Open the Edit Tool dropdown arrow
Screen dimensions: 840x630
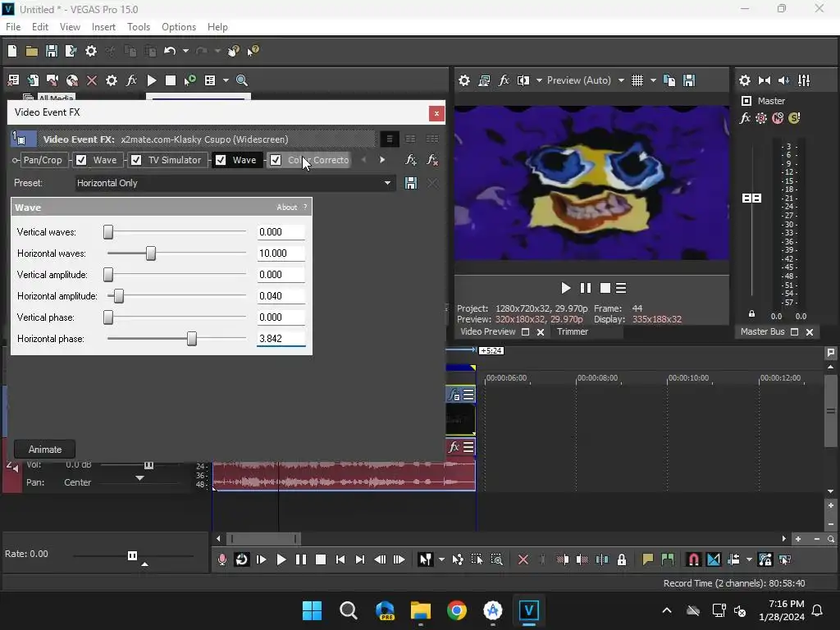(x=441, y=559)
